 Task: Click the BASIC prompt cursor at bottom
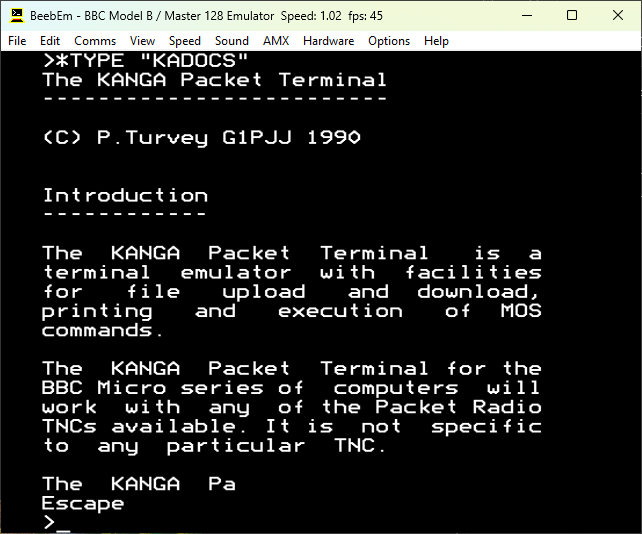63,529
